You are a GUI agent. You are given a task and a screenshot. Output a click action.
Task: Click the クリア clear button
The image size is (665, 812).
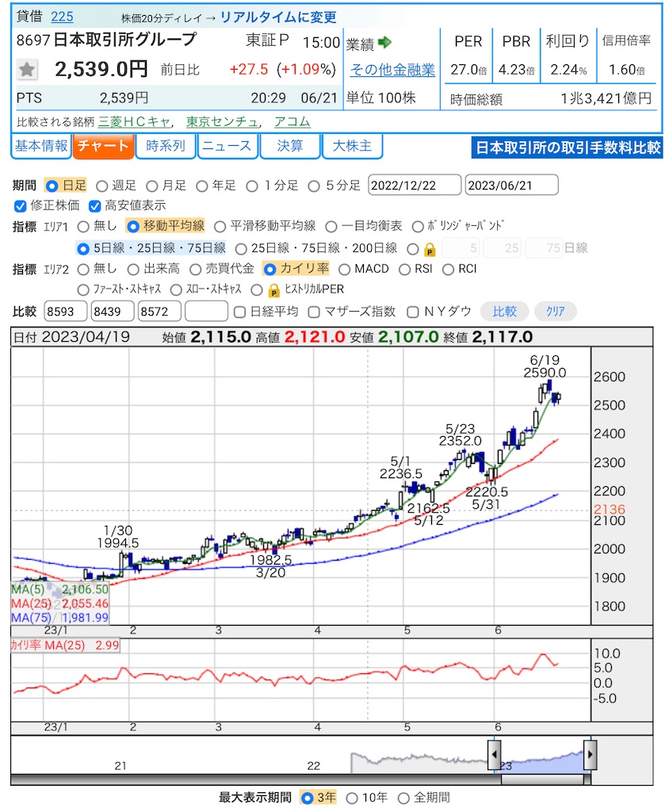pyautogui.click(x=556, y=311)
